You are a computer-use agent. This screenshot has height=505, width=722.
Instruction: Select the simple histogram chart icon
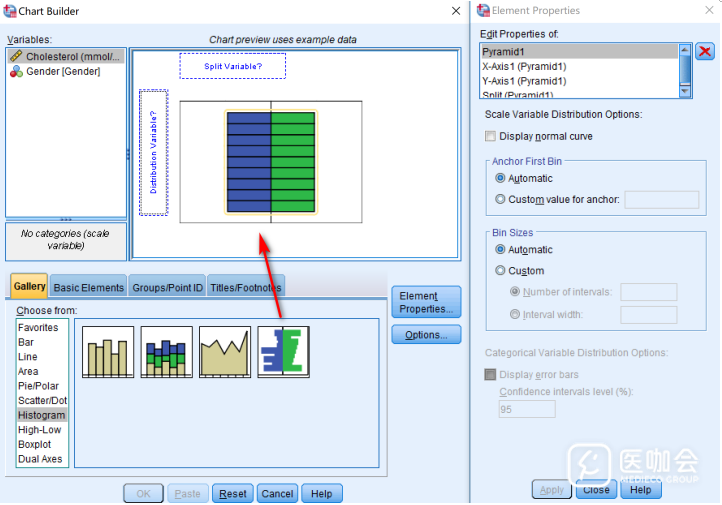click(107, 351)
